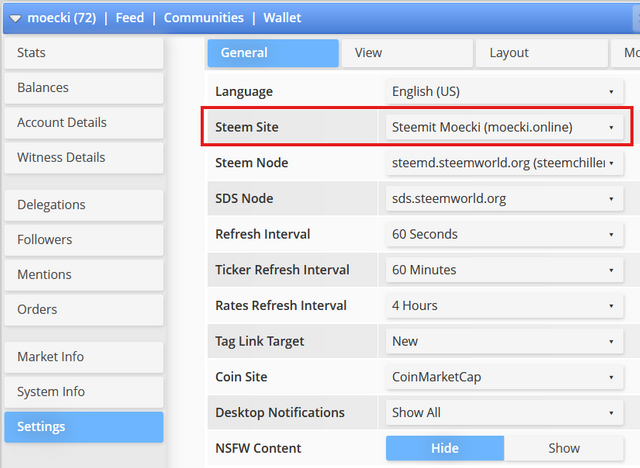The width and height of the screenshot is (640, 468).
Task: Open the moecki (72) account link
Action: pyautogui.click(x=62, y=18)
